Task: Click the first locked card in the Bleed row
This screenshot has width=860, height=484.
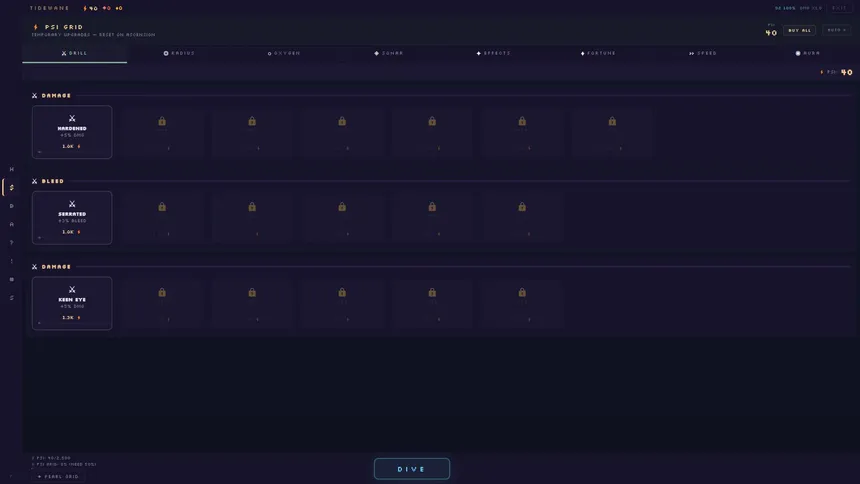Action: coord(162,218)
